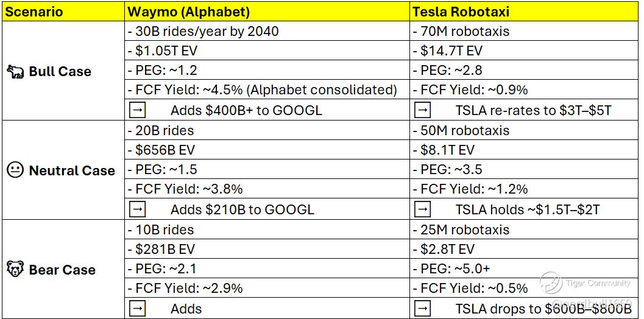
Task: Select the 'Waymo (Alphabet)' column header
Action: 189,12
